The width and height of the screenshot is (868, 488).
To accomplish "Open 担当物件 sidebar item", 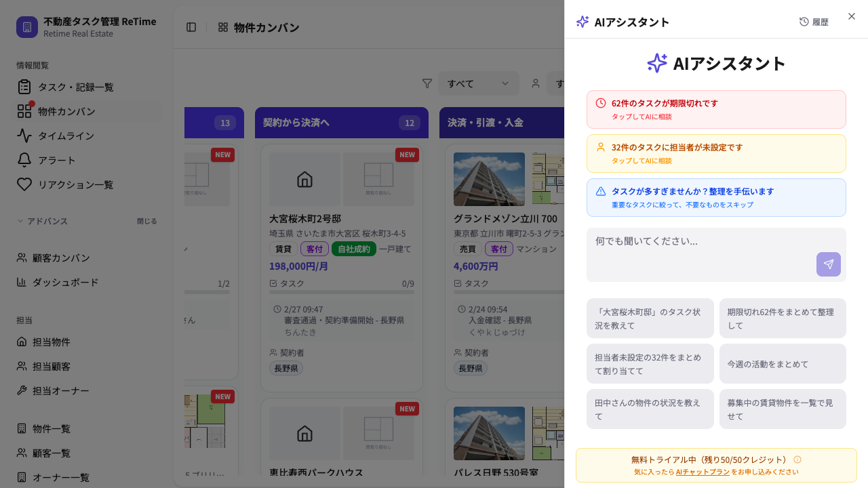I will coord(87,342).
